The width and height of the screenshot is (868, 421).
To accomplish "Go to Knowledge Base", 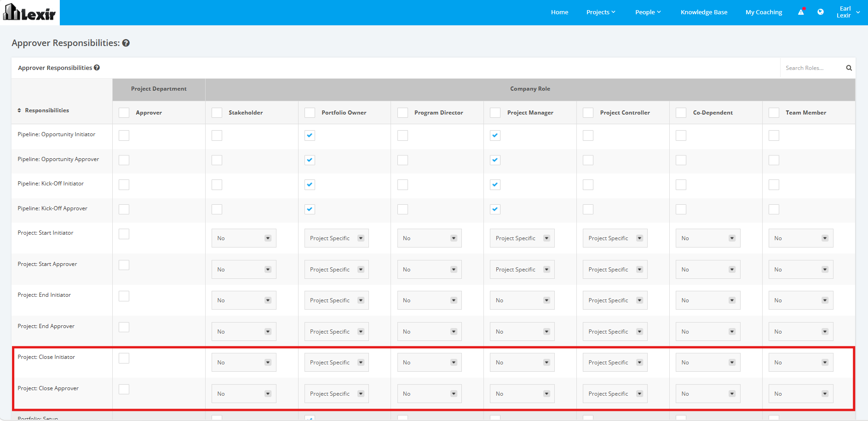I will pyautogui.click(x=704, y=12).
